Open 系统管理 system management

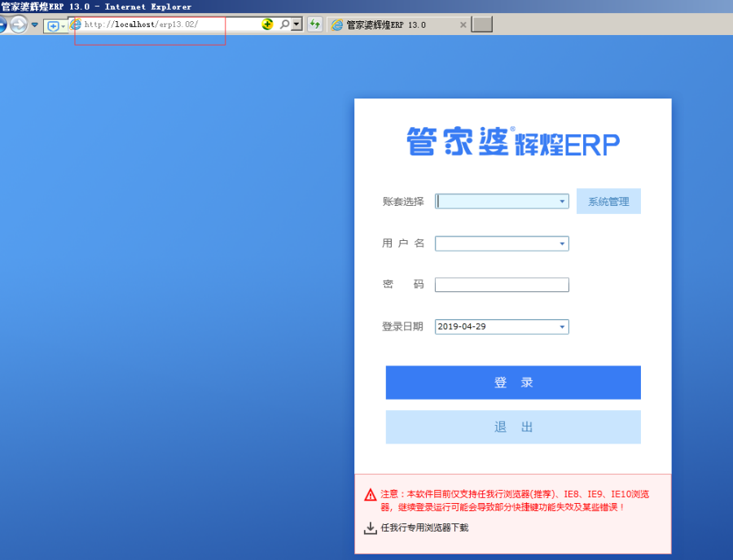(608, 201)
